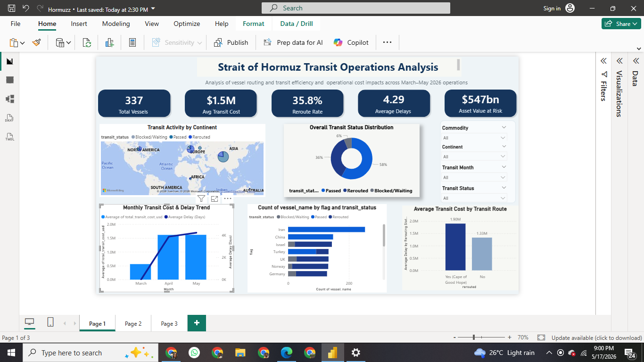Add a new report page with plus button
Image resolution: width=644 pixels, height=362 pixels.
[x=197, y=323]
